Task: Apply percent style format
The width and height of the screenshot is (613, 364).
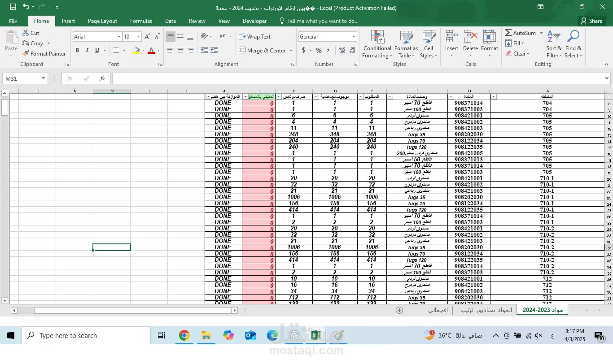Action: point(319,50)
